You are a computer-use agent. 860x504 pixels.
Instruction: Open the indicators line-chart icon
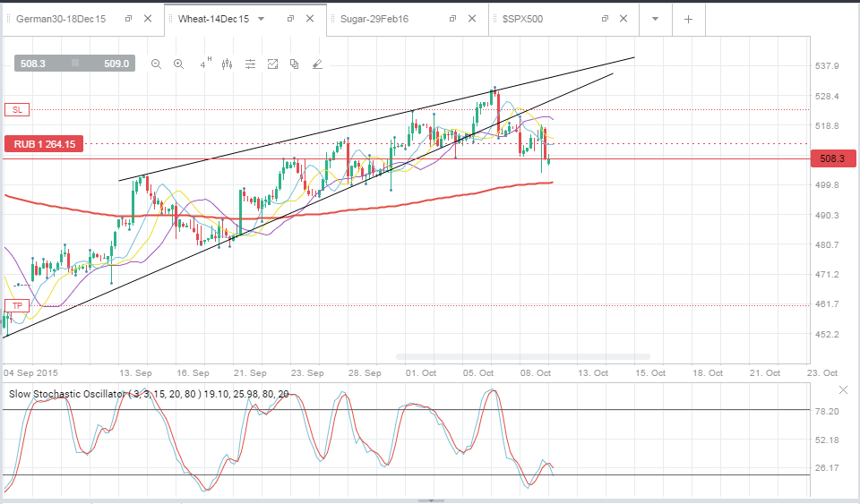click(x=272, y=64)
